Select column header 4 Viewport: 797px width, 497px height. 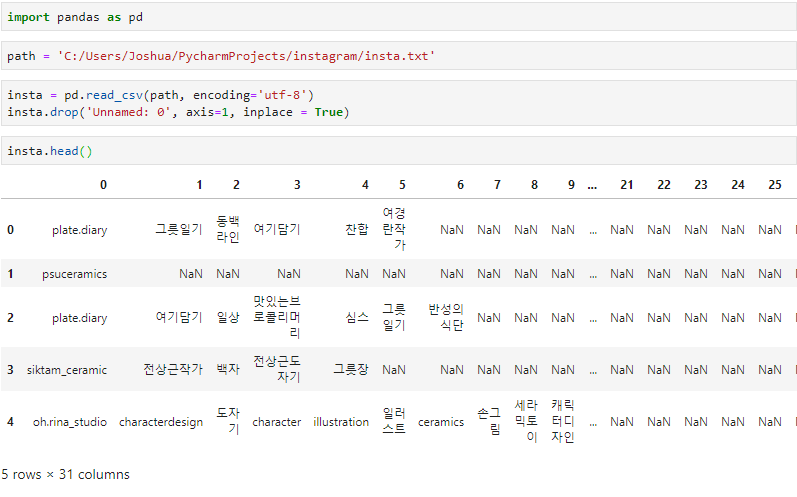365,185
